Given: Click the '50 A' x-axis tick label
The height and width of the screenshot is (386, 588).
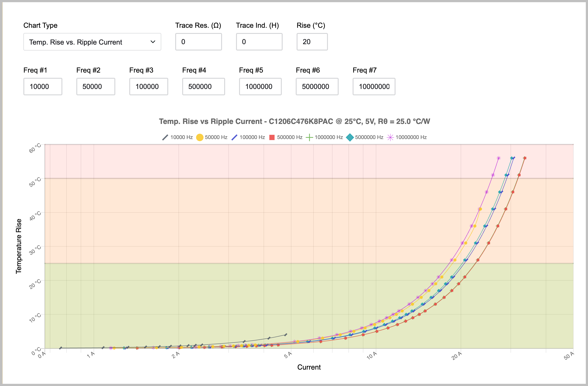Looking at the screenshot, I should (569, 356).
